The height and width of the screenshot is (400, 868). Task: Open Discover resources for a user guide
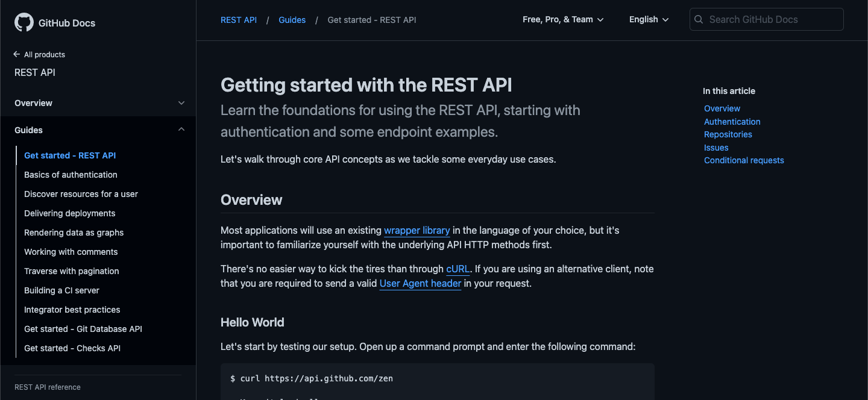81,194
